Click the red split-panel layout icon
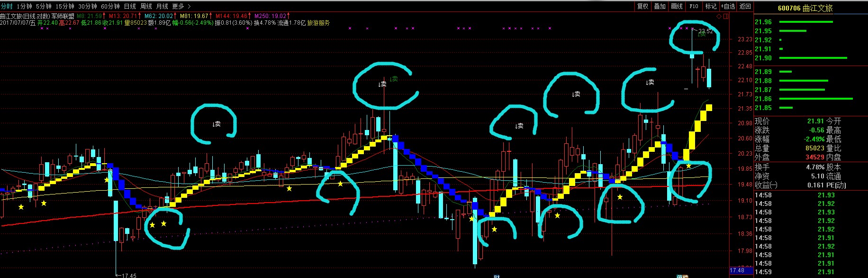This screenshot has height=278, width=868. [x=726, y=17]
